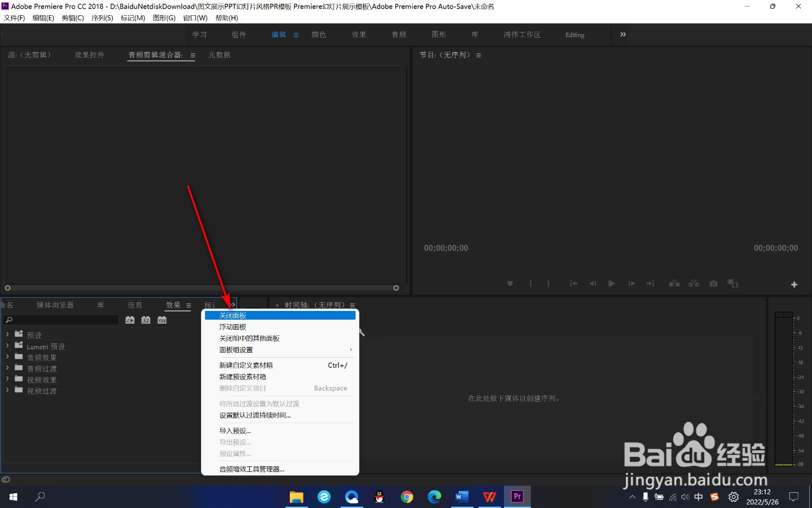Click the Effects panel search field
The width and height of the screenshot is (812, 508).
61,320
